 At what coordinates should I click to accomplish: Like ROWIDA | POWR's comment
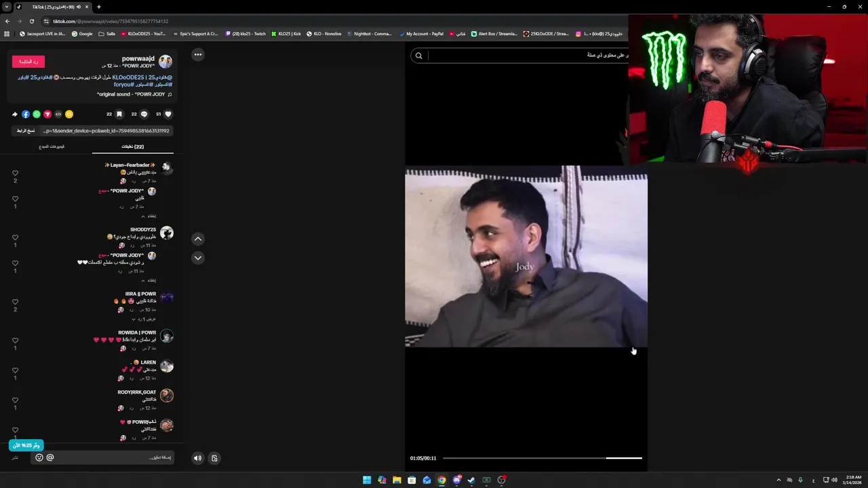click(x=15, y=341)
